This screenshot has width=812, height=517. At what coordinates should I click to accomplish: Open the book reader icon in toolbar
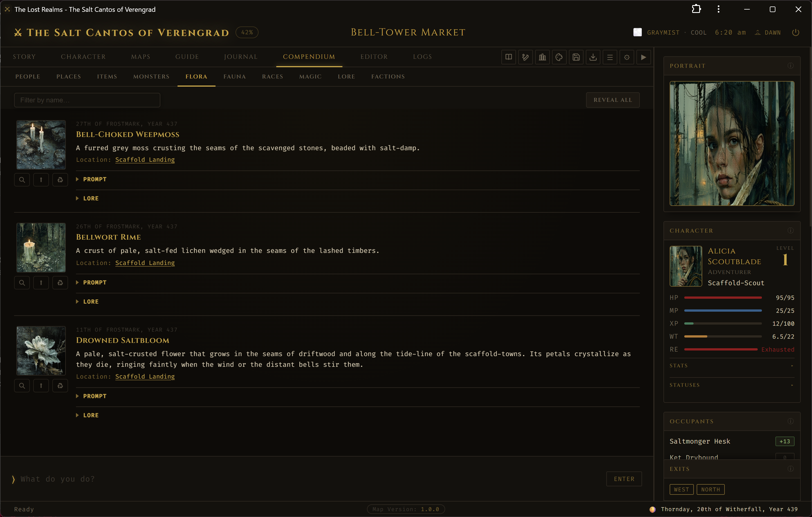tap(508, 57)
